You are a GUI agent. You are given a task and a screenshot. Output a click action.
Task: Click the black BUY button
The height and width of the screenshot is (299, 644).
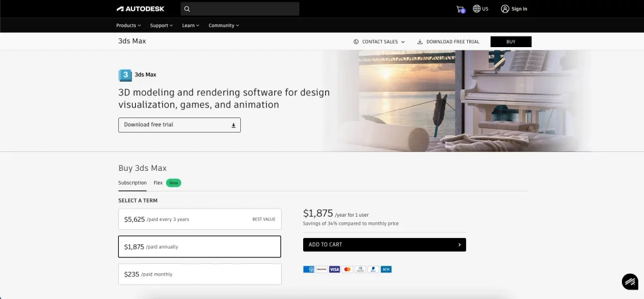(511, 42)
